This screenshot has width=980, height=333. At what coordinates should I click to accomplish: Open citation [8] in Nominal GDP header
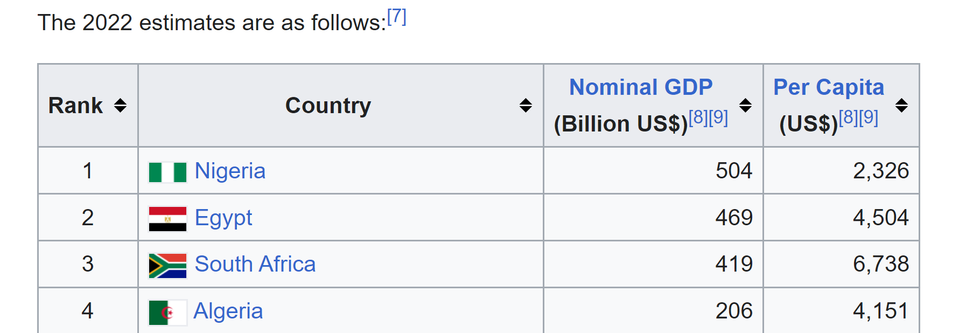pyautogui.click(x=698, y=117)
